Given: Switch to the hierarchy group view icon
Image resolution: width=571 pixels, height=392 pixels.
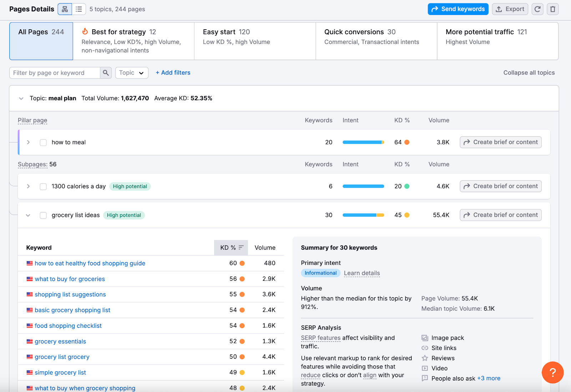Looking at the screenshot, I should [65, 9].
